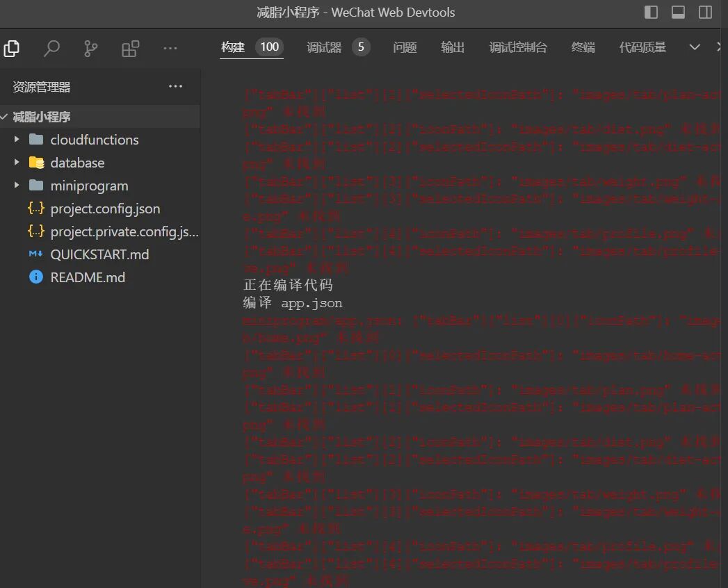Switch to the 构建 tab
Screen dimensions: 728x588
(233, 47)
